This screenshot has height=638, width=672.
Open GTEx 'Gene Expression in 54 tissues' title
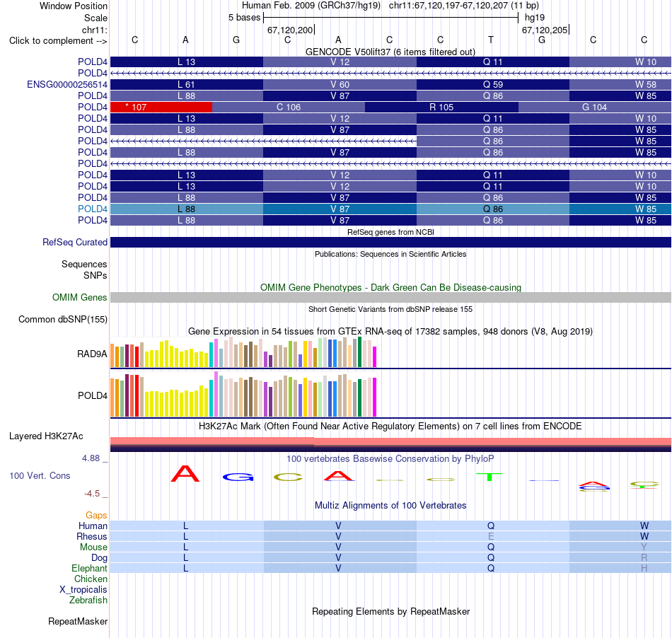pyautogui.click(x=390, y=331)
